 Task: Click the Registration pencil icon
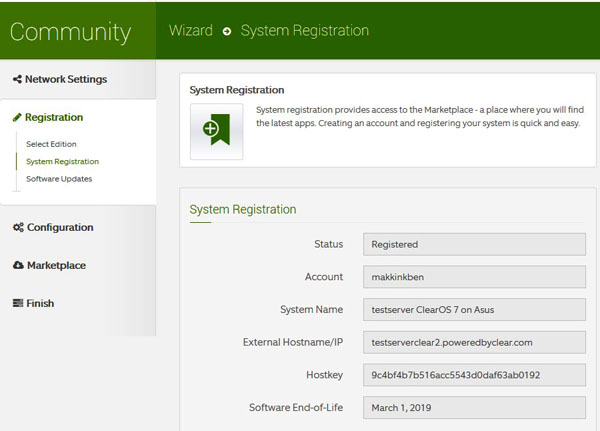click(x=17, y=117)
